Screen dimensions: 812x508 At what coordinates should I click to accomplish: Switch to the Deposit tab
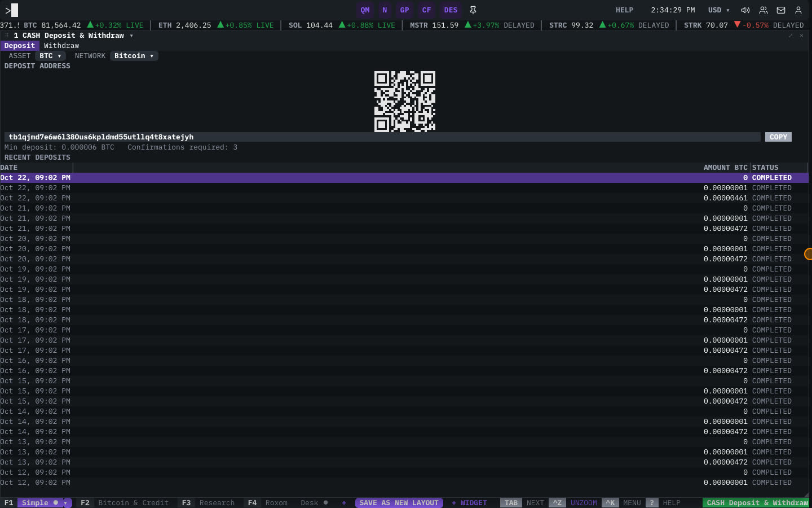[x=20, y=46]
